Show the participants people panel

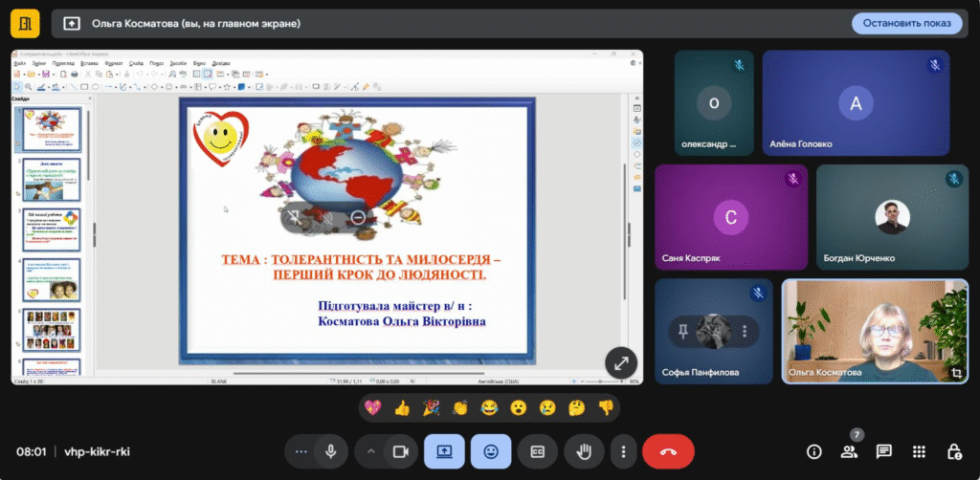coord(849,451)
